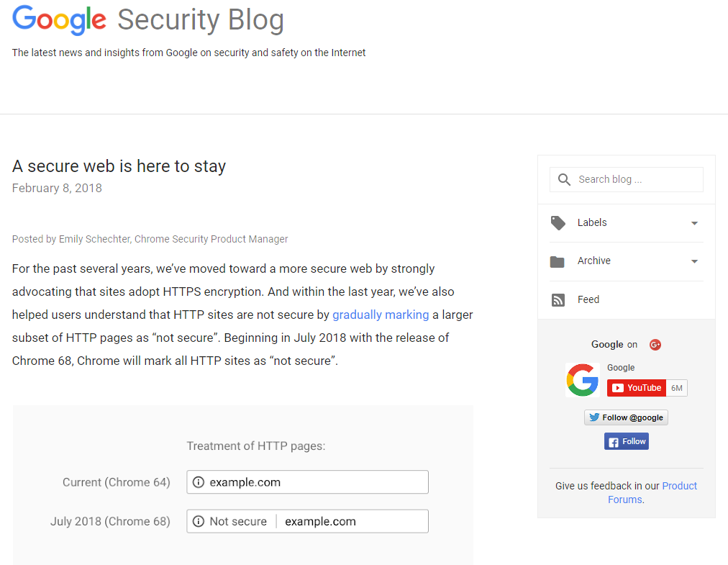The height and width of the screenshot is (565, 728).
Task: Click the search magnifier icon
Action: point(565,179)
